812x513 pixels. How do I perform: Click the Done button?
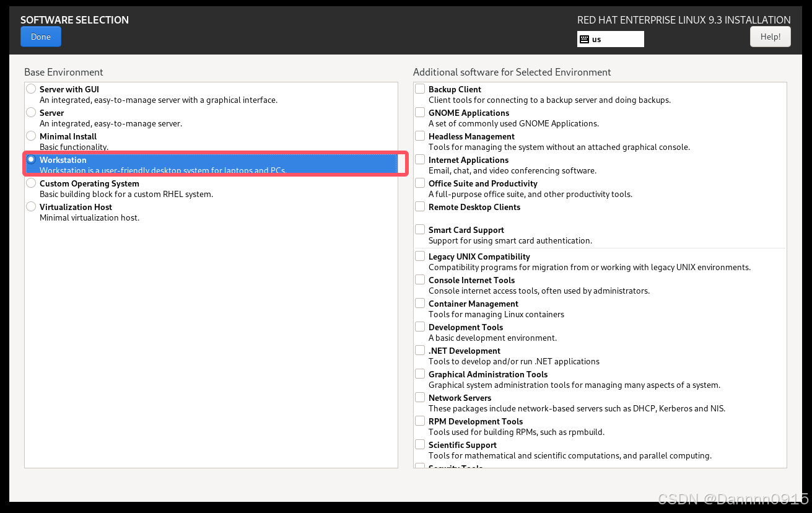pyautogui.click(x=41, y=37)
